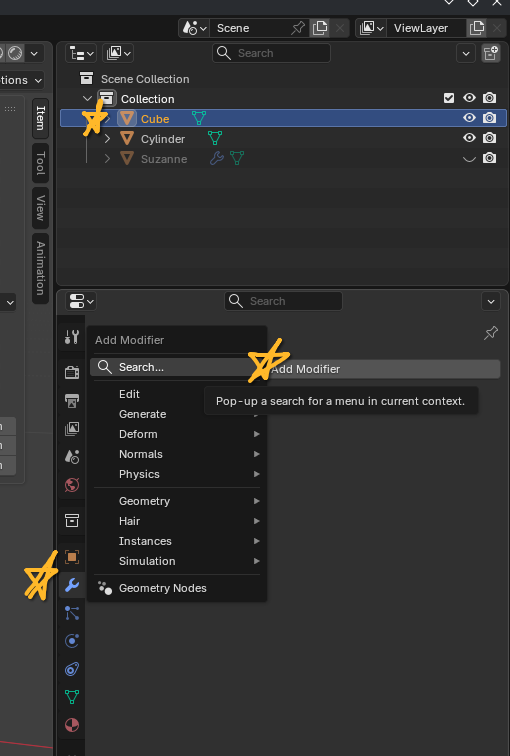This screenshot has width=510, height=756.
Task: Open the view layer browse dropdown
Action: pyautogui.click(x=371, y=28)
